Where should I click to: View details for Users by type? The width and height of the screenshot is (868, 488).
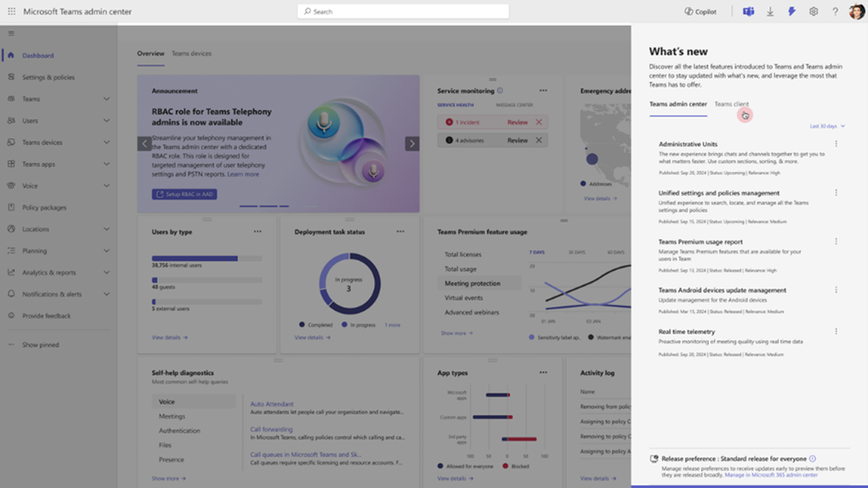169,338
